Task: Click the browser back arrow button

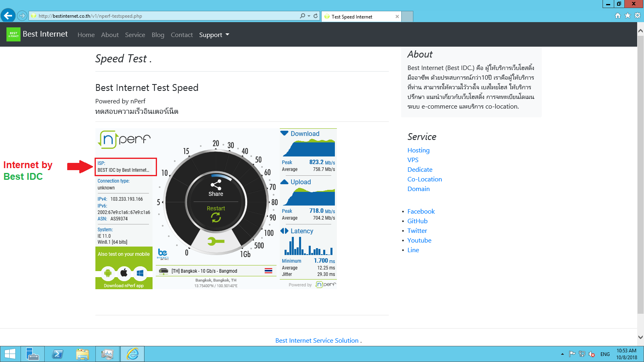Action: pos(8,16)
